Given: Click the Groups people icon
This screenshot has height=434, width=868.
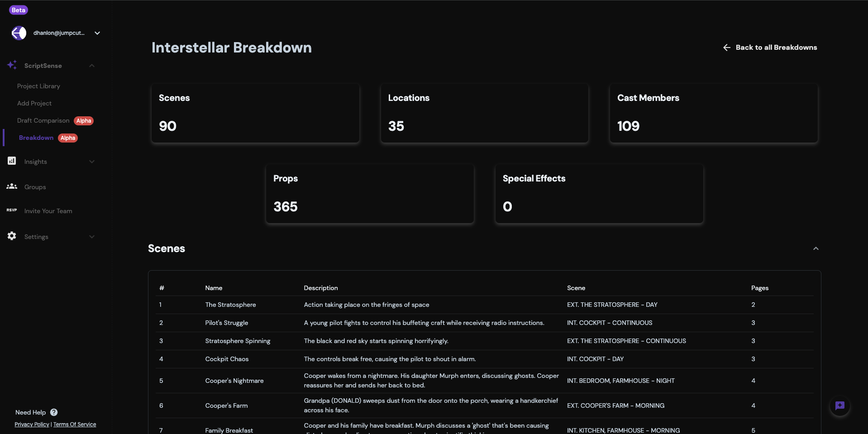Looking at the screenshot, I should (x=12, y=186).
